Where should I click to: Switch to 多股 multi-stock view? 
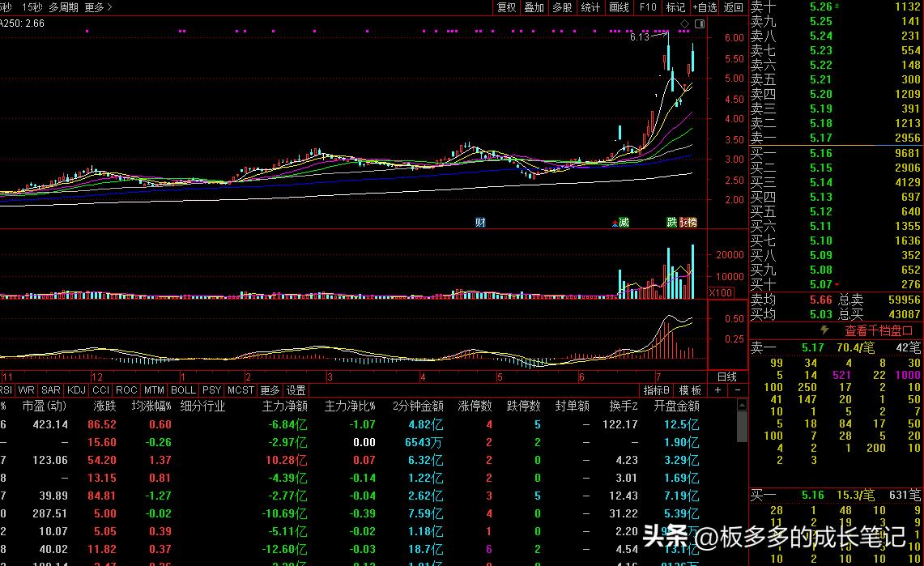[x=562, y=7]
